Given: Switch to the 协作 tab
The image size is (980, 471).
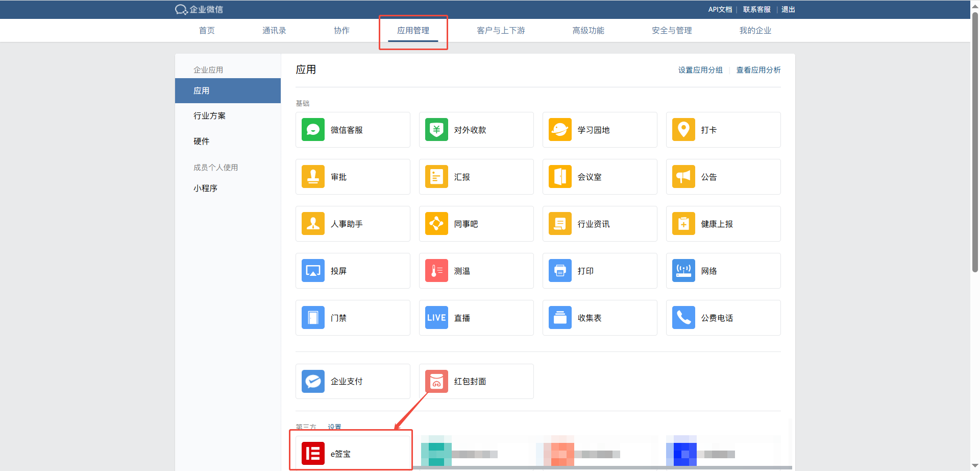Looking at the screenshot, I should (341, 30).
